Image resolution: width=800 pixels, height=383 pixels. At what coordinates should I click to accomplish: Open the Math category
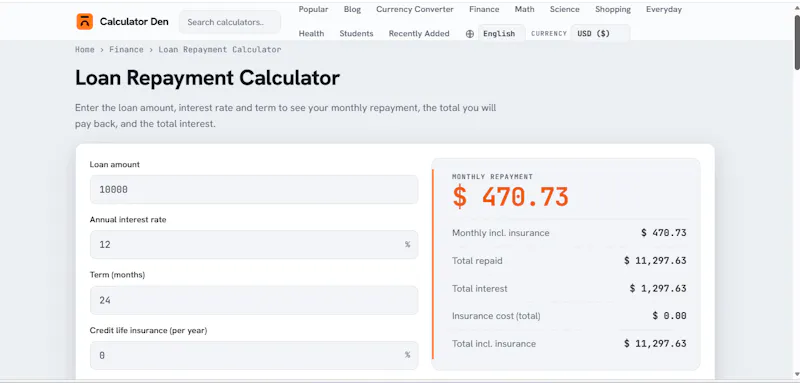[x=524, y=9]
